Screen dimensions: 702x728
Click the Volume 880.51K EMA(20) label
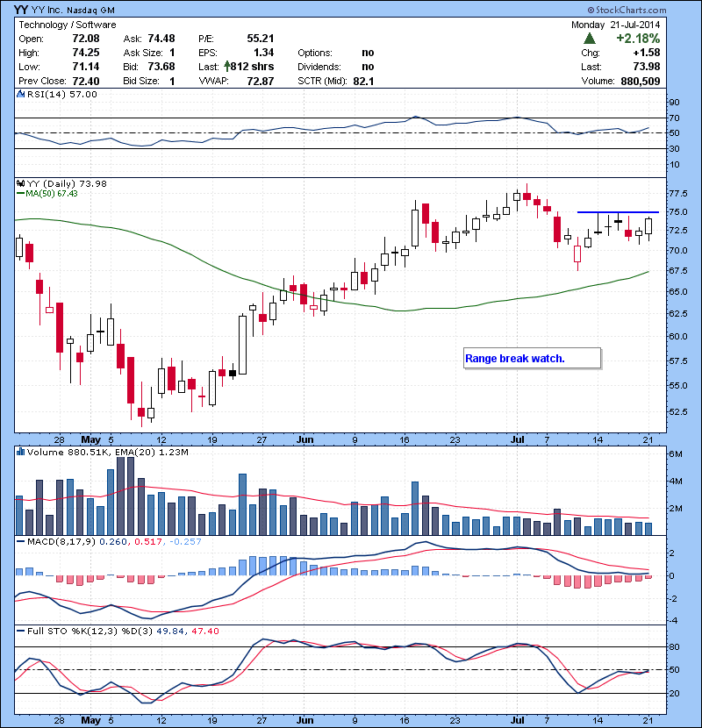pos(108,452)
